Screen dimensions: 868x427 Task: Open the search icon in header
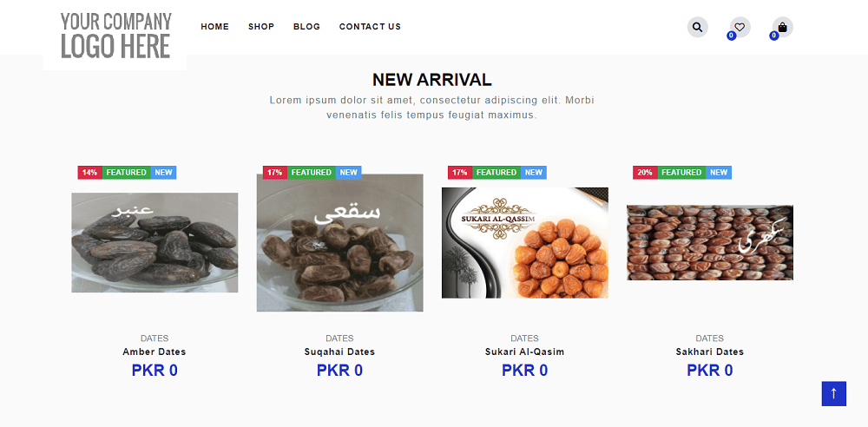point(698,27)
